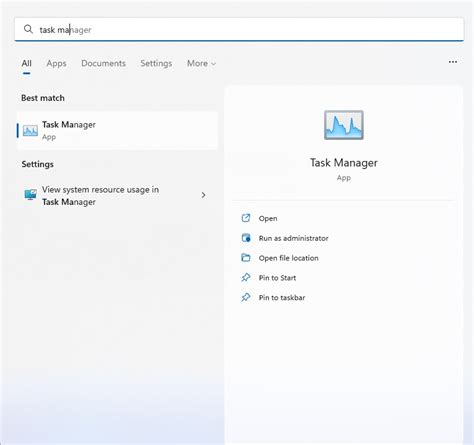Viewport: 474px width, 445px height.
Task: Click the monitor icon beside View system resource usage
Action: (31, 195)
